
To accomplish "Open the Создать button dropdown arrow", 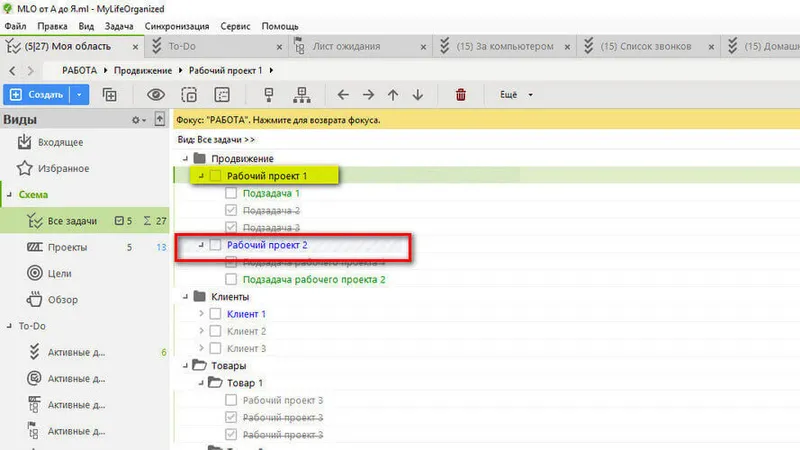I will point(79,94).
